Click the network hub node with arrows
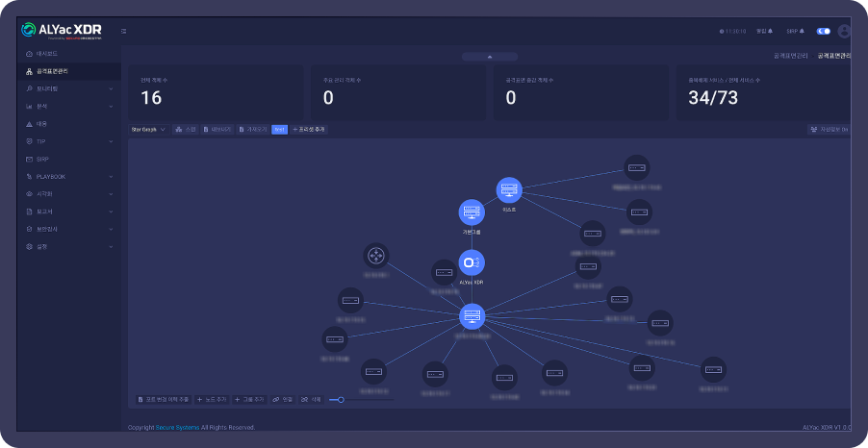868x448 pixels. 375,255
